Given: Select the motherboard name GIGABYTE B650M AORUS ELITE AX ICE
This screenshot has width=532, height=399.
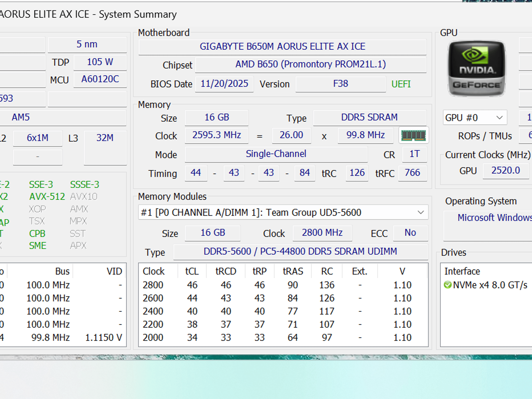Looking at the screenshot, I should click(x=282, y=47).
